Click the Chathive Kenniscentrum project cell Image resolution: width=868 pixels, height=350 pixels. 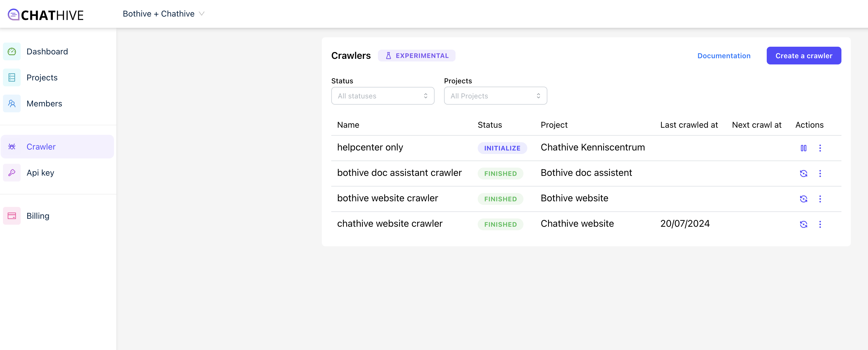point(593,147)
